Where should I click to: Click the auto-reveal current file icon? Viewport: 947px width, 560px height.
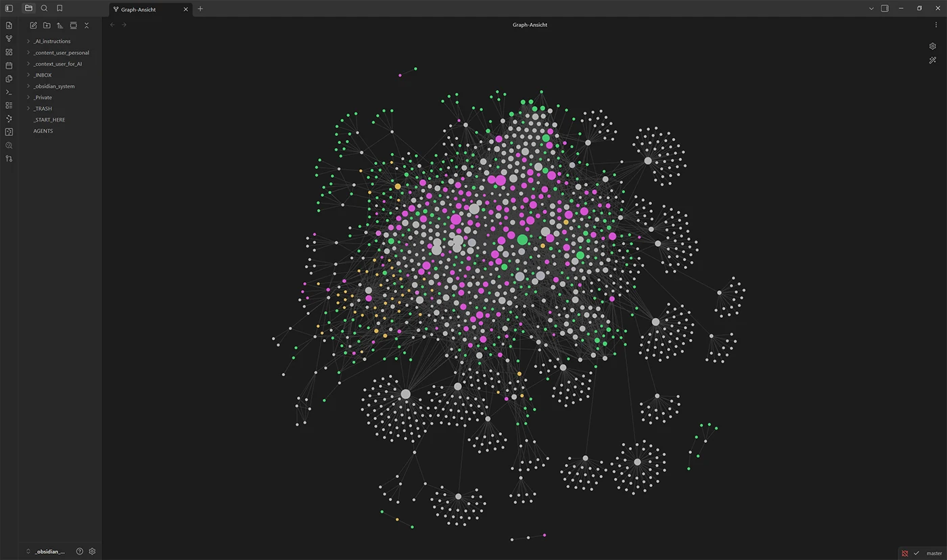(x=73, y=26)
